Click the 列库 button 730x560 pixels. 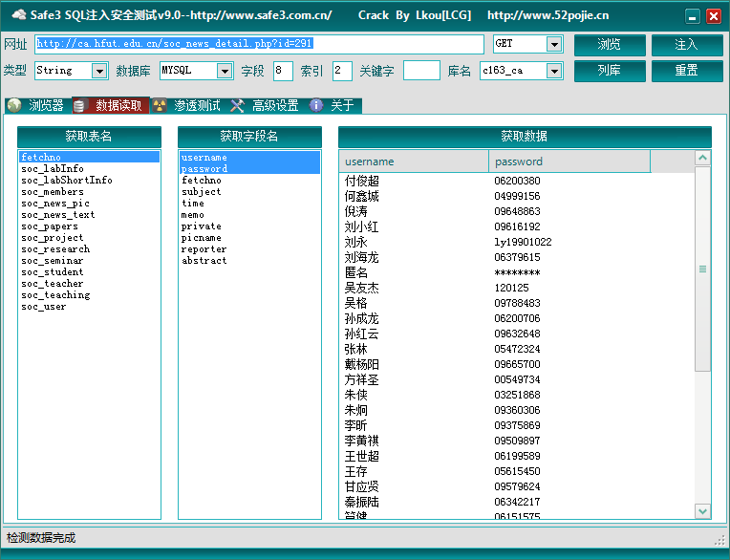click(x=610, y=71)
